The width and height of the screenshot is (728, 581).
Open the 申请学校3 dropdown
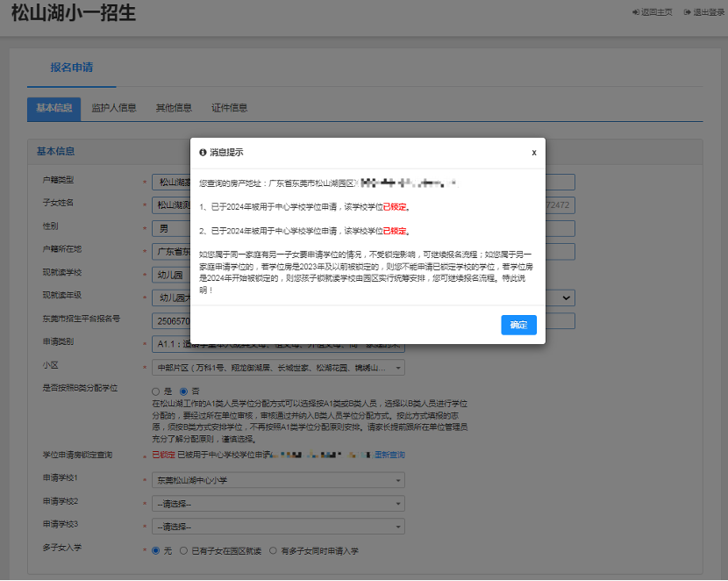[x=278, y=527]
